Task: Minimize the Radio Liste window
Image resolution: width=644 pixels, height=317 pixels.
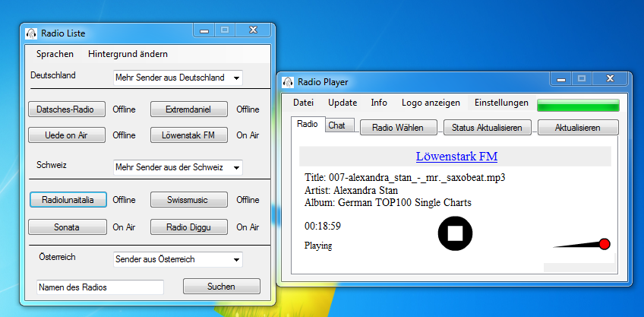Action: pyautogui.click(x=204, y=30)
